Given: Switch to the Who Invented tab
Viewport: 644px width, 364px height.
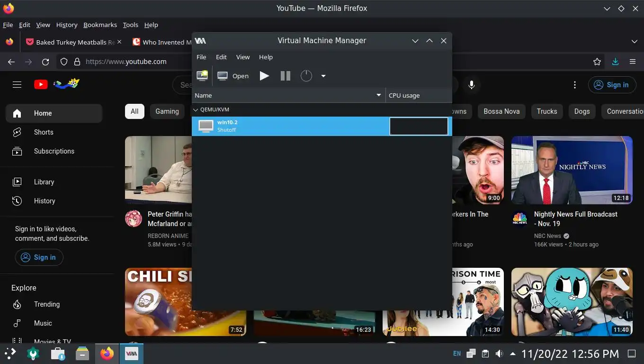Looking at the screenshot, I should click(x=161, y=42).
